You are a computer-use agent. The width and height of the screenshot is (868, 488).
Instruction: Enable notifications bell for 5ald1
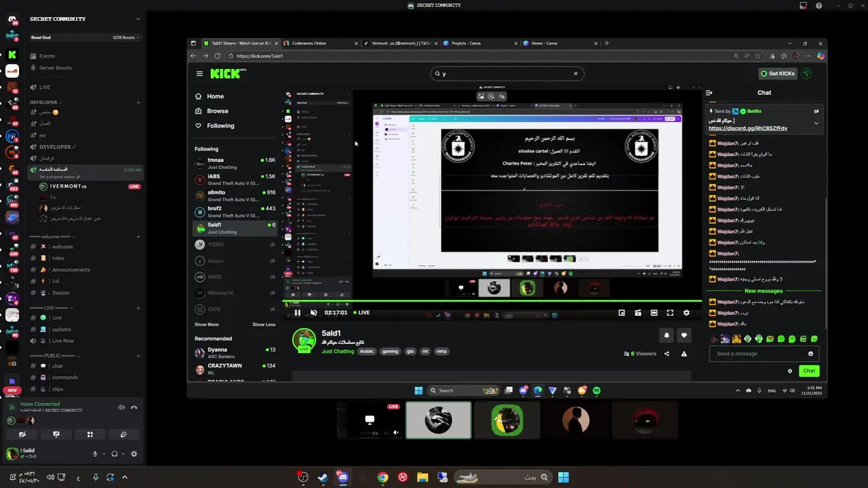click(667, 335)
